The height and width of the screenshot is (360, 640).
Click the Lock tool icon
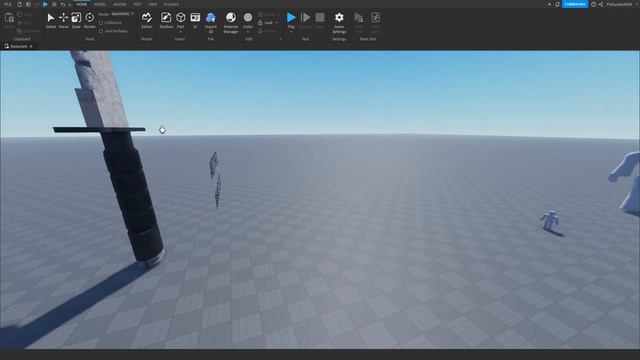click(260, 23)
